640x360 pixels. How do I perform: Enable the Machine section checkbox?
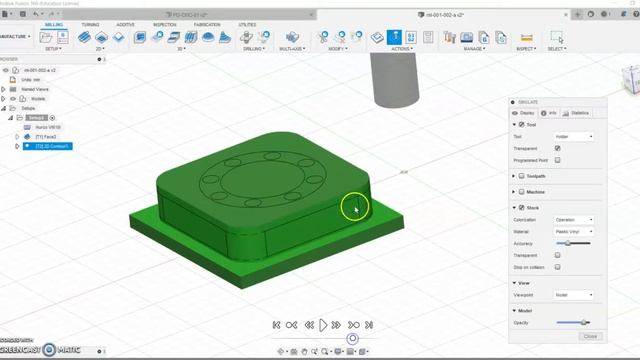[522, 192]
